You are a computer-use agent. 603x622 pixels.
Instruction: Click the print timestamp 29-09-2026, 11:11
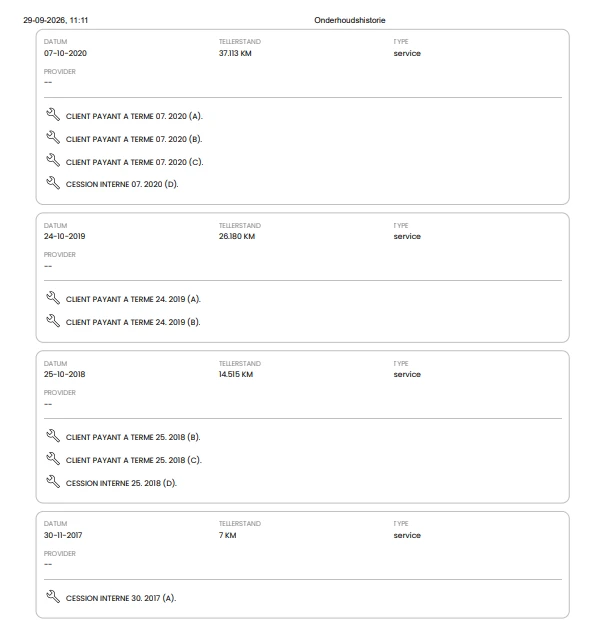pyautogui.click(x=56, y=20)
